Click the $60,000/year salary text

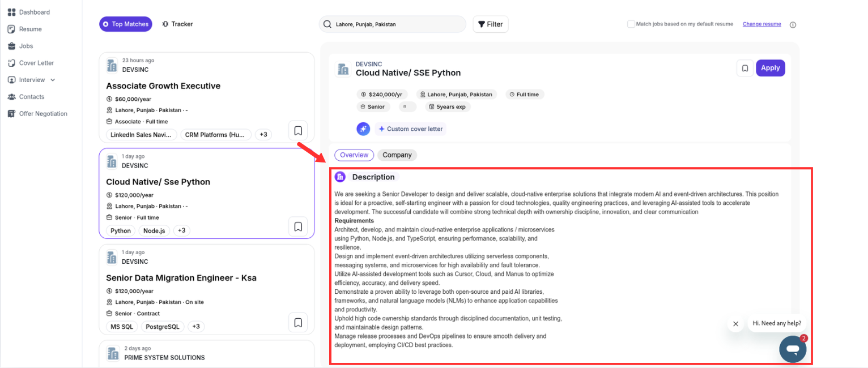pos(133,99)
